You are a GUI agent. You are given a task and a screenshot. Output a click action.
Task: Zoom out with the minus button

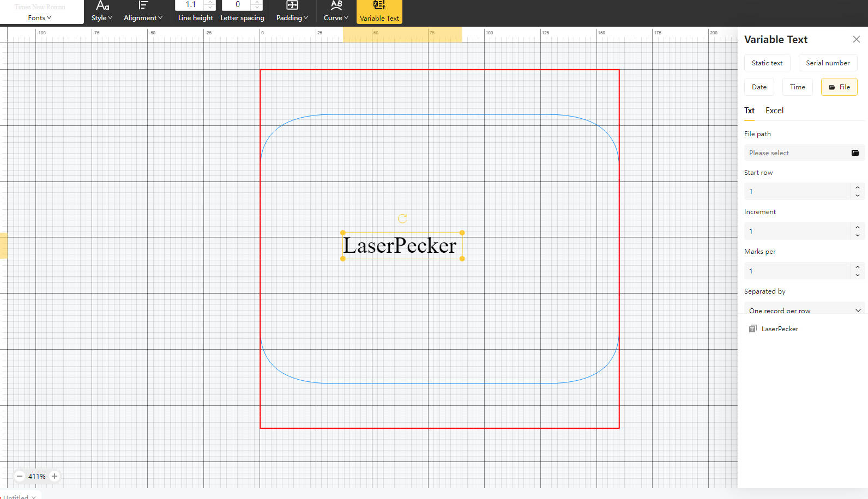(x=20, y=476)
